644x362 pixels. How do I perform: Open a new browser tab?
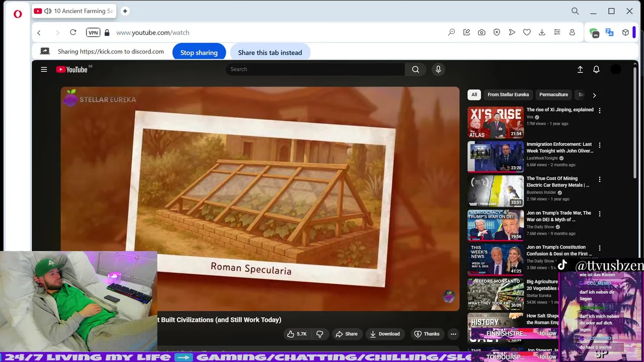tap(125, 11)
